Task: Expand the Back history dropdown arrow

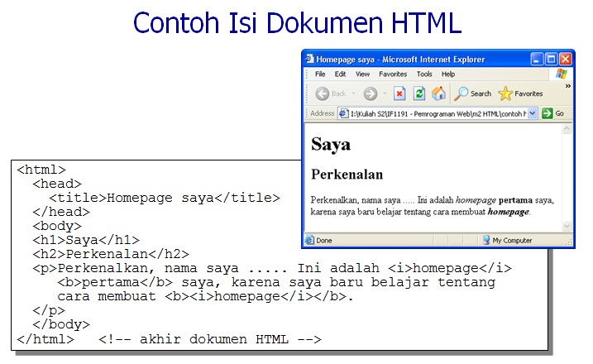Action: [354, 93]
